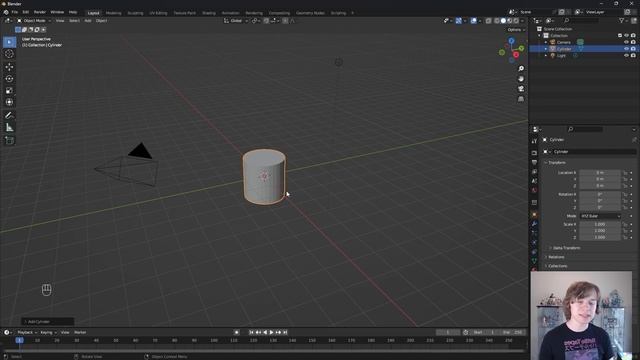Open the Object Mode dropdown

[x=34, y=20]
